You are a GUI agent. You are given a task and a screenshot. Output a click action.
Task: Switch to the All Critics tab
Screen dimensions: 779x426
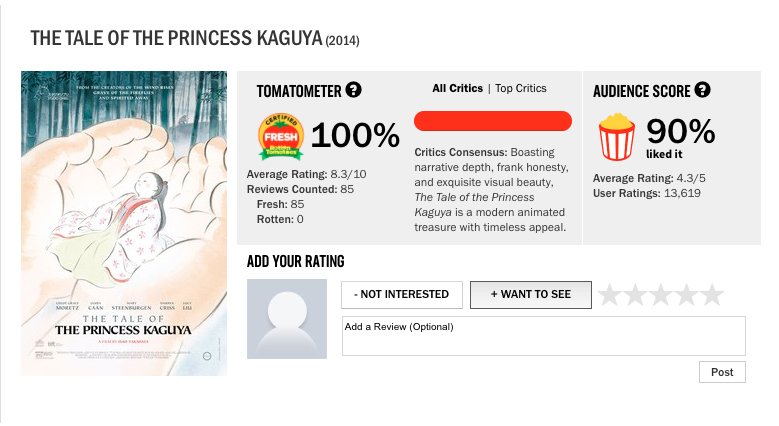click(457, 88)
